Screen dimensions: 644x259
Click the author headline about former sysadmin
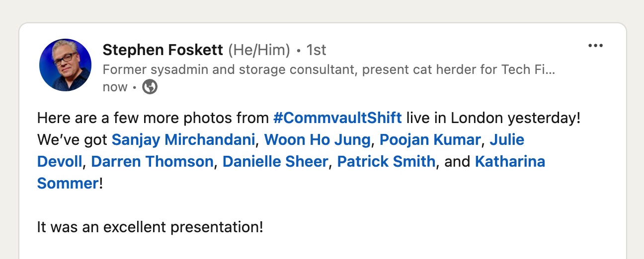click(328, 69)
